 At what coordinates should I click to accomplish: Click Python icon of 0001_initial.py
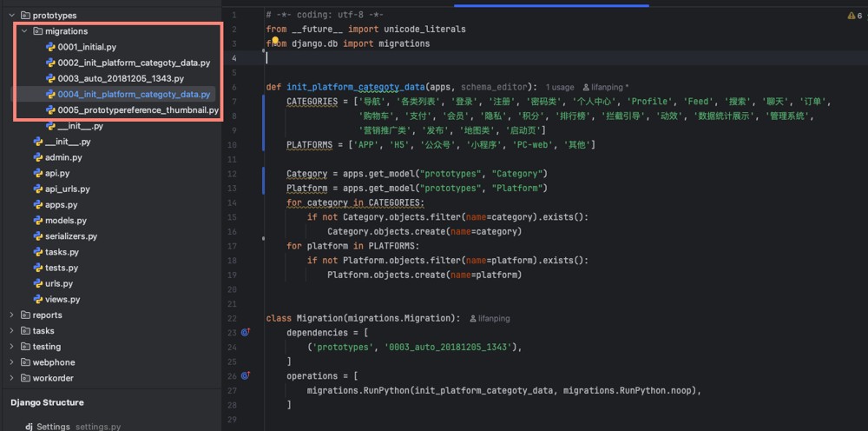click(50, 47)
